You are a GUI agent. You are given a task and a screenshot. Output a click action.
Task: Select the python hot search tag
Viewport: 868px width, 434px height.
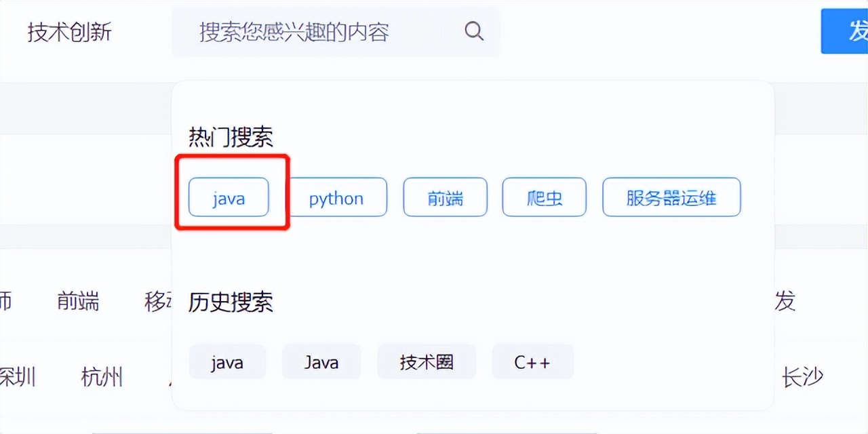pyautogui.click(x=336, y=197)
